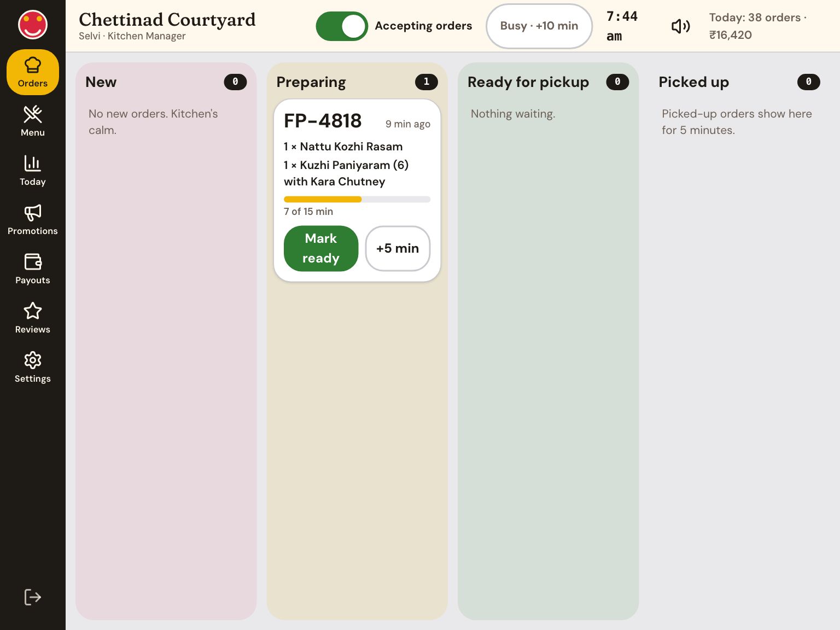Click the prep progress bar on FP-4818
The width and height of the screenshot is (840, 630).
coord(357,200)
